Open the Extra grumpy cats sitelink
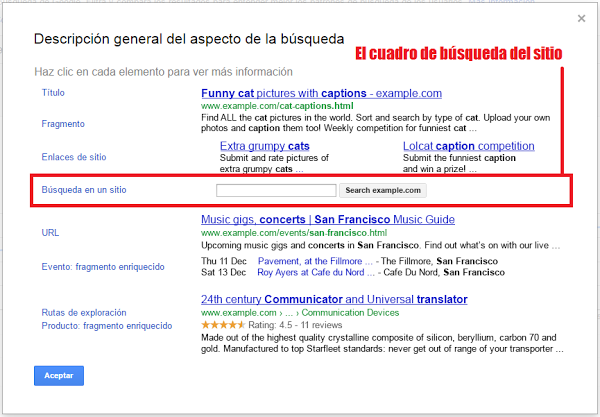The height and width of the screenshot is (417, 600). point(264,146)
